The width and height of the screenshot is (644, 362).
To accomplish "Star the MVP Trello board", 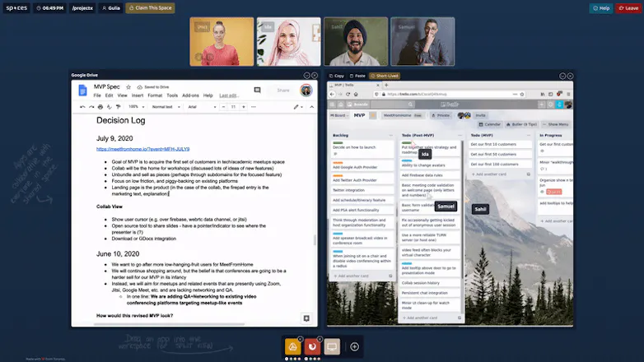I will coord(372,115).
